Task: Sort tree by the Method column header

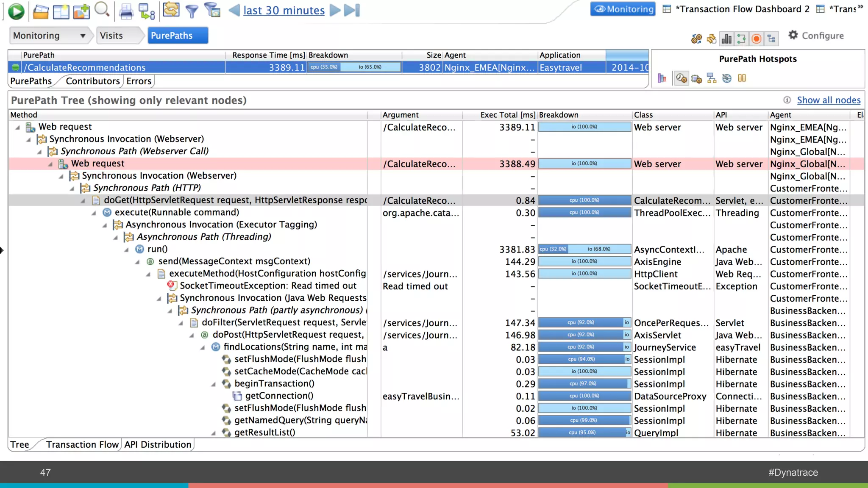Action: pyautogui.click(x=188, y=115)
